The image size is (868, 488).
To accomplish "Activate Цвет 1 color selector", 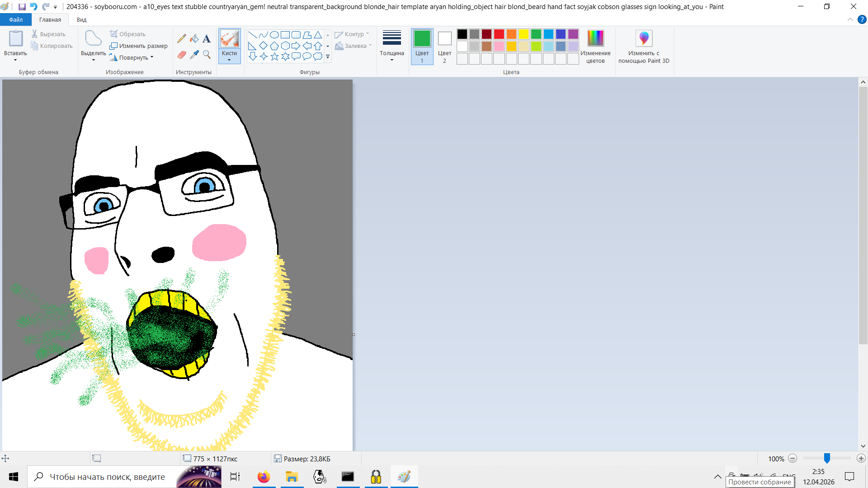I will tap(422, 46).
